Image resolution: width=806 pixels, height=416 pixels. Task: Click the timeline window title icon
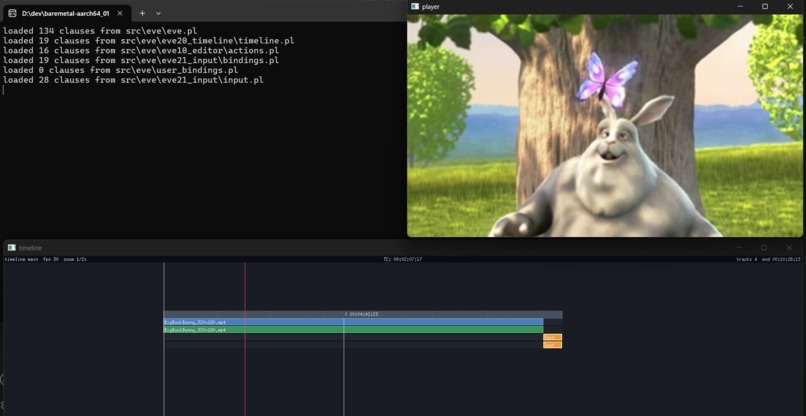pyautogui.click(x=12, y=247)
